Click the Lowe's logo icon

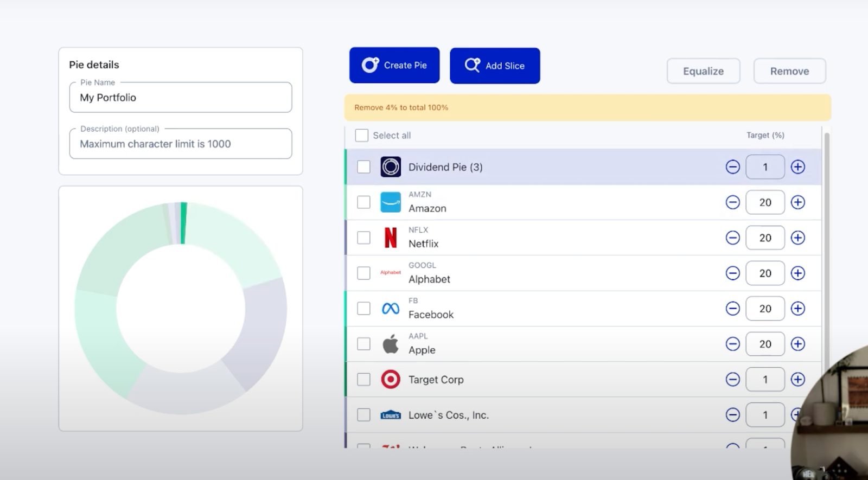click(x=391, y=415)
